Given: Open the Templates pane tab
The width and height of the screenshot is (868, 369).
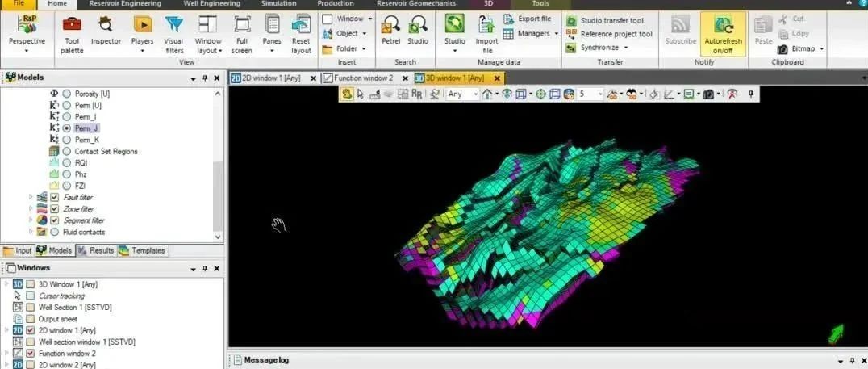Looking at the screenshot, I should click(142, 250).
